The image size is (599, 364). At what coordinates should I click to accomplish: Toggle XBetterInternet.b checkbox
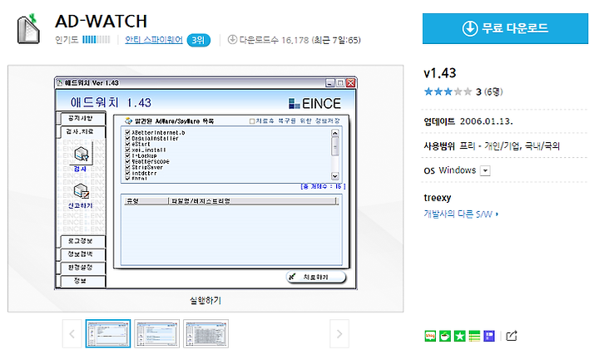pos(127,132)
